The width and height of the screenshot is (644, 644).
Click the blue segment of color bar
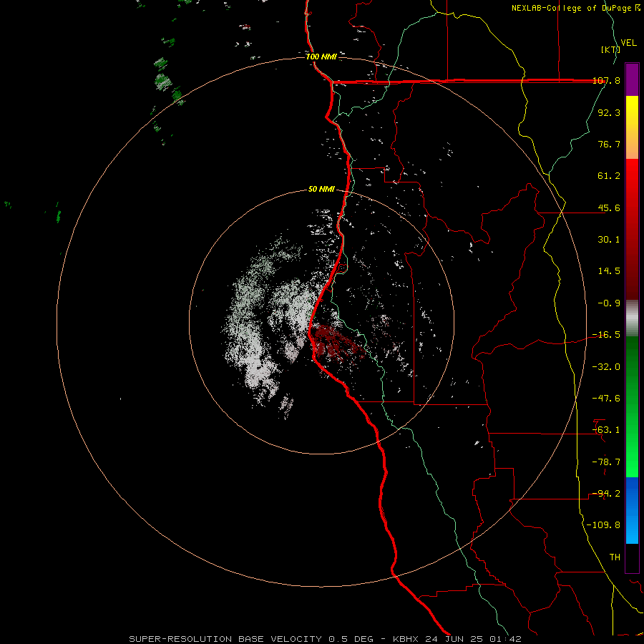(632, 510)
